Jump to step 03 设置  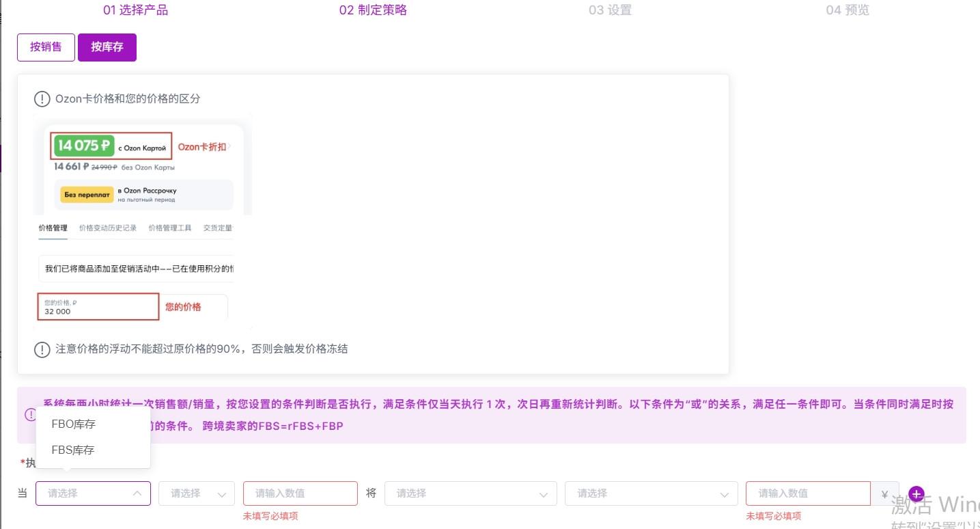[610, 10]
